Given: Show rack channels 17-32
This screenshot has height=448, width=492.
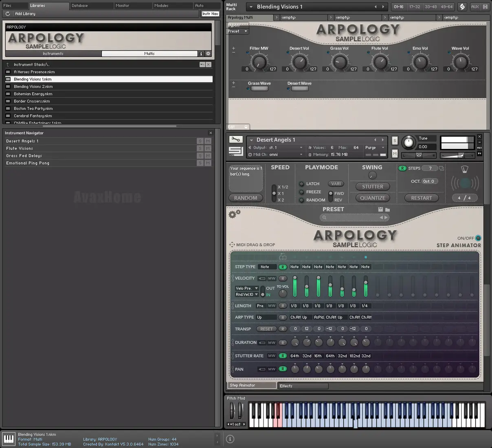Looking at the screenshot, I should coord(415,7).
